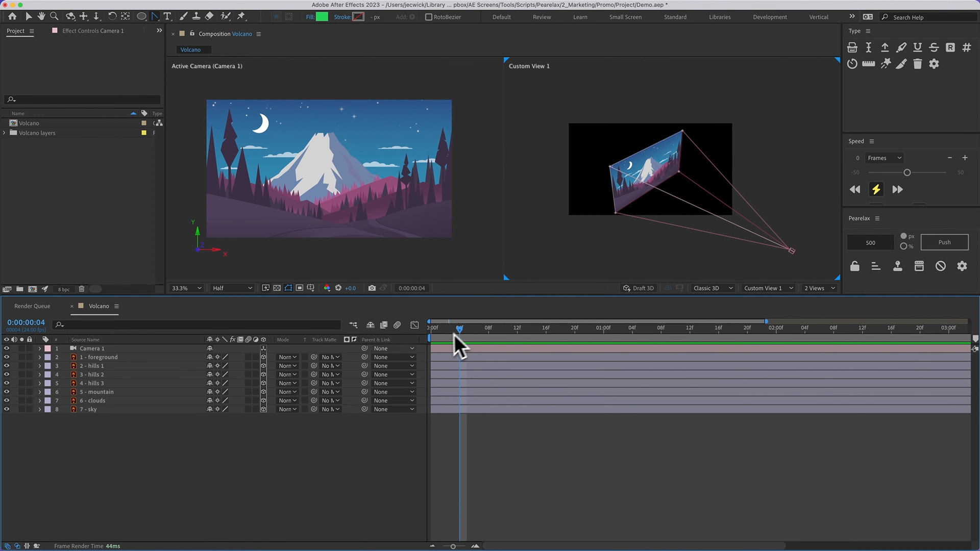Enable the RotoBezier checkbox
The image size is (980, 551).
pos(429,17)
